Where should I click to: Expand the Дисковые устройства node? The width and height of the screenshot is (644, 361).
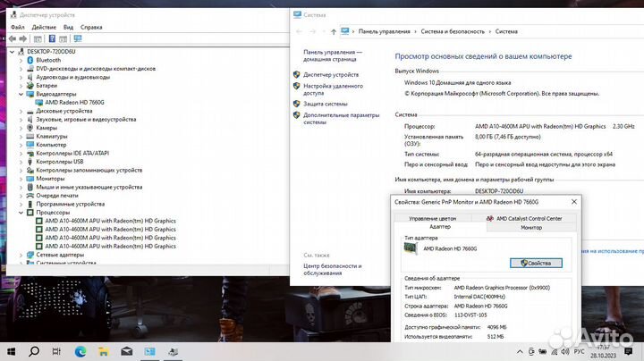(x=21, y=111)
